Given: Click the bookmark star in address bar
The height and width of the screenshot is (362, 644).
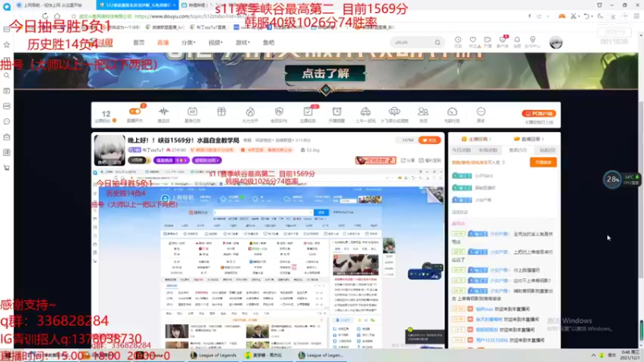Looking at the screenshot, I should 73,16.
